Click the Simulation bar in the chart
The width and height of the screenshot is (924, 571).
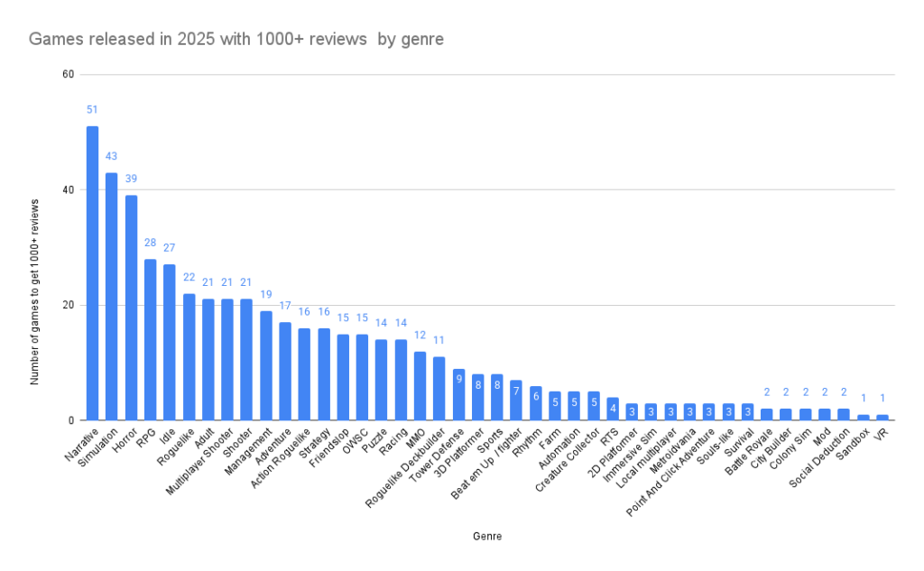click(112, 296)
